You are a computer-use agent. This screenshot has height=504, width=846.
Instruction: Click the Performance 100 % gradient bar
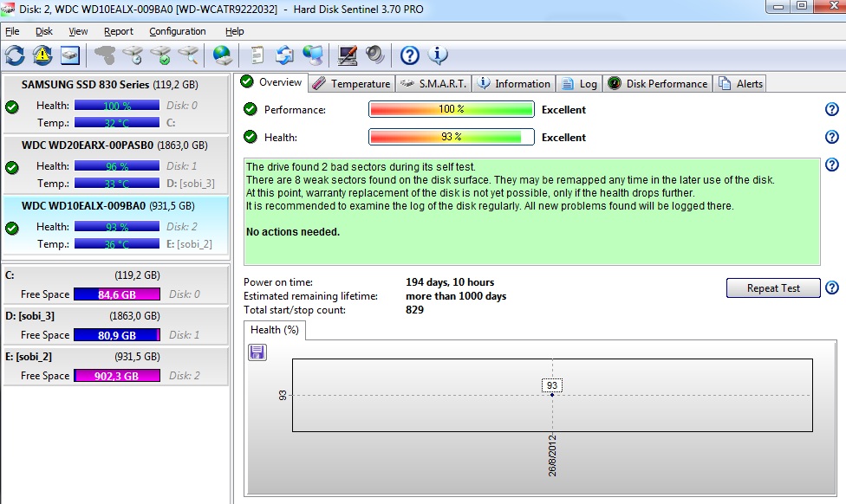pyautogui.click(x=451, y=109)
